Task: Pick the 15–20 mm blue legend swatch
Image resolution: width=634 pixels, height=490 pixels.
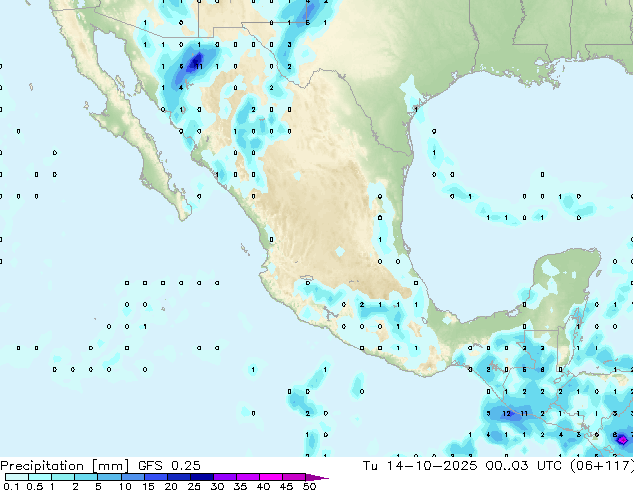Action: [x=155, y=477]
